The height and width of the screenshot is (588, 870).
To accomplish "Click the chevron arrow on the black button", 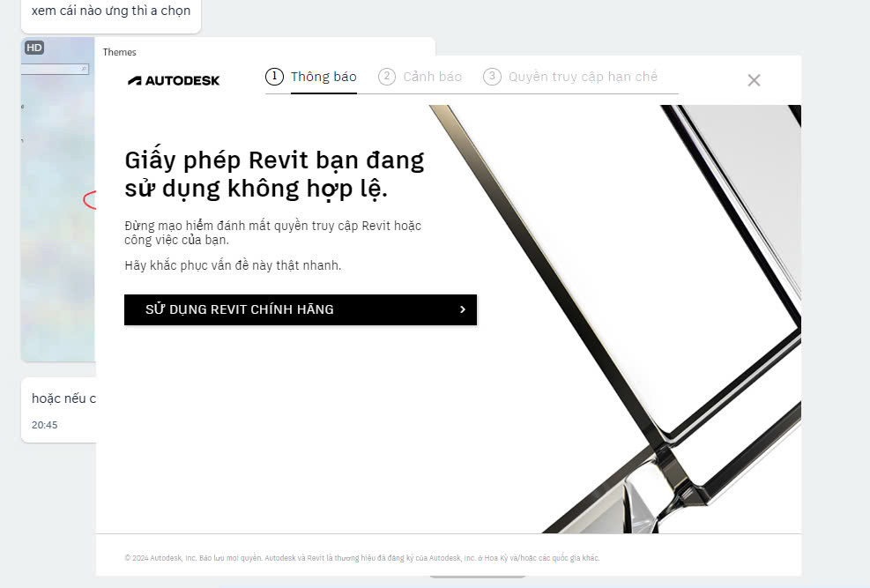I will coord(463,309).
